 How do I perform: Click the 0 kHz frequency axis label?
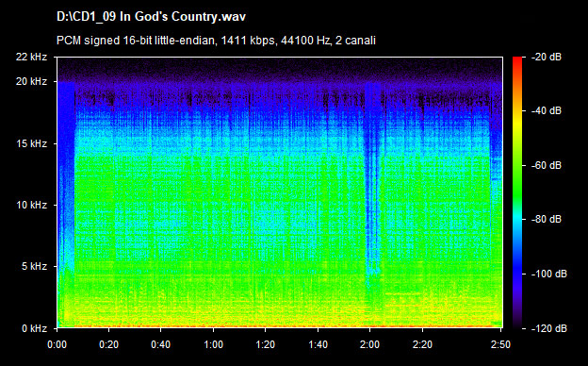pyautogui.click(x=34, y=328)
